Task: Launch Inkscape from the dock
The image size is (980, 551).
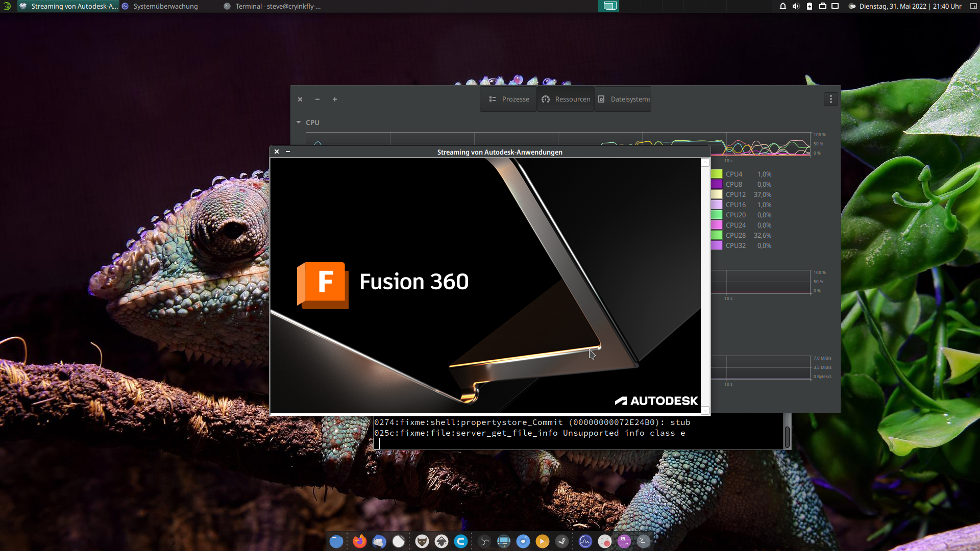Action: tap(441, 541)
